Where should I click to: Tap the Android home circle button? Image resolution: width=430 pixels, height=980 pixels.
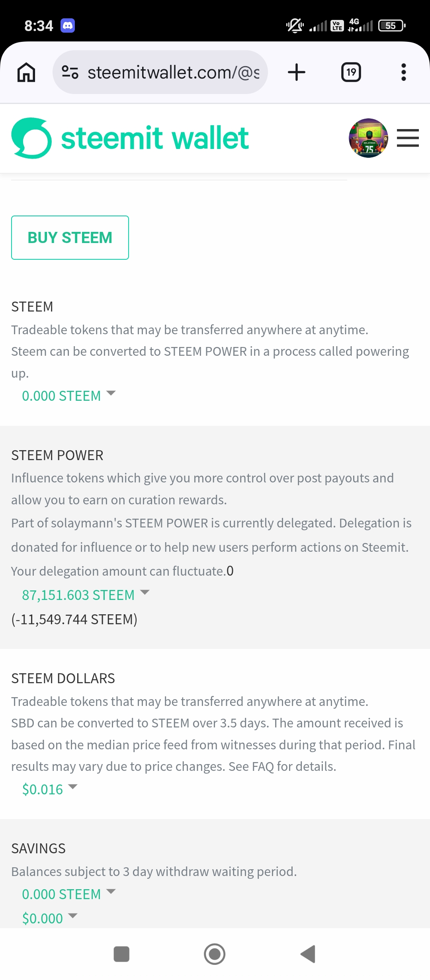(x=215, y=954)
